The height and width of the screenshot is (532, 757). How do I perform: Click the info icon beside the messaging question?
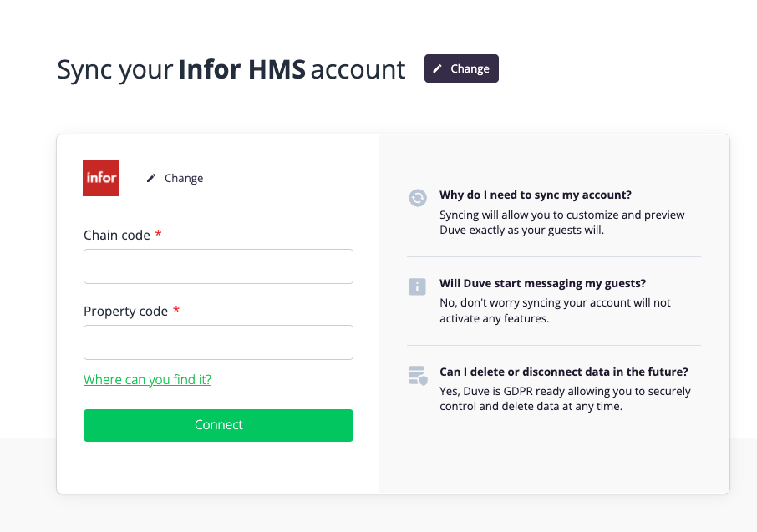pyautogui.click(x=418, y=286)
